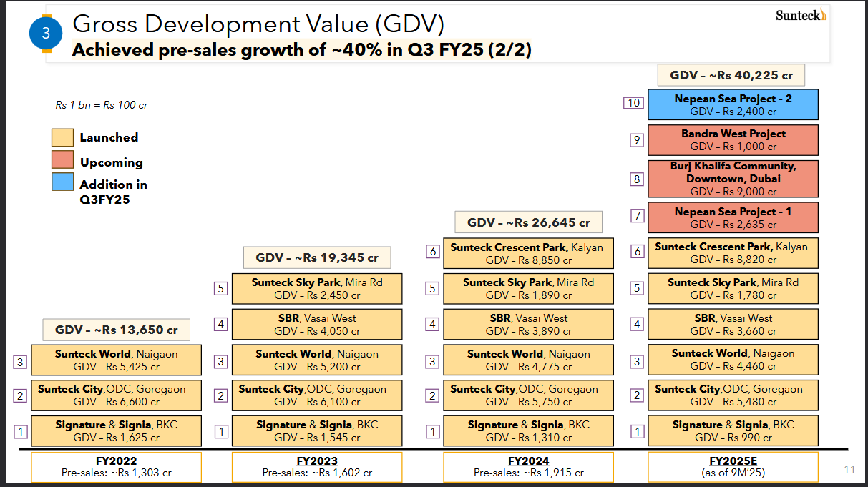Click Sunteck Sky Park box with Rs 2,450 cr
This screenshot has height=487, width=868.
(x=317, y=288)
